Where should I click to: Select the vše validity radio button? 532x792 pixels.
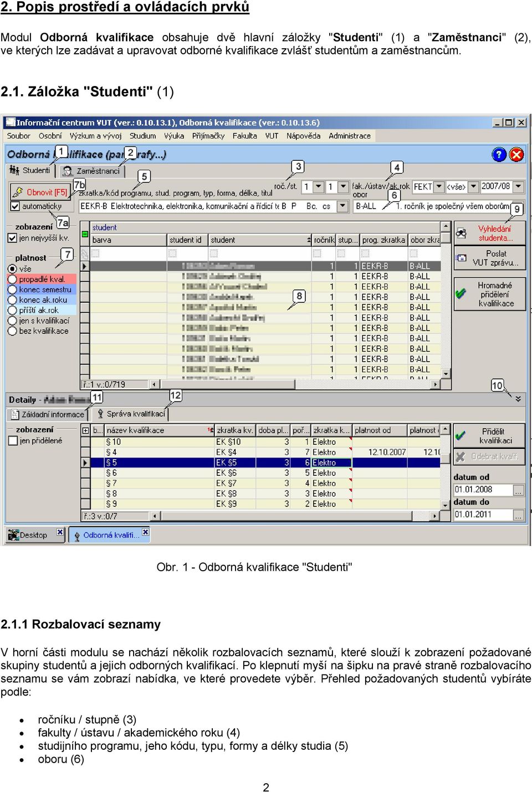tap(12, 269)
